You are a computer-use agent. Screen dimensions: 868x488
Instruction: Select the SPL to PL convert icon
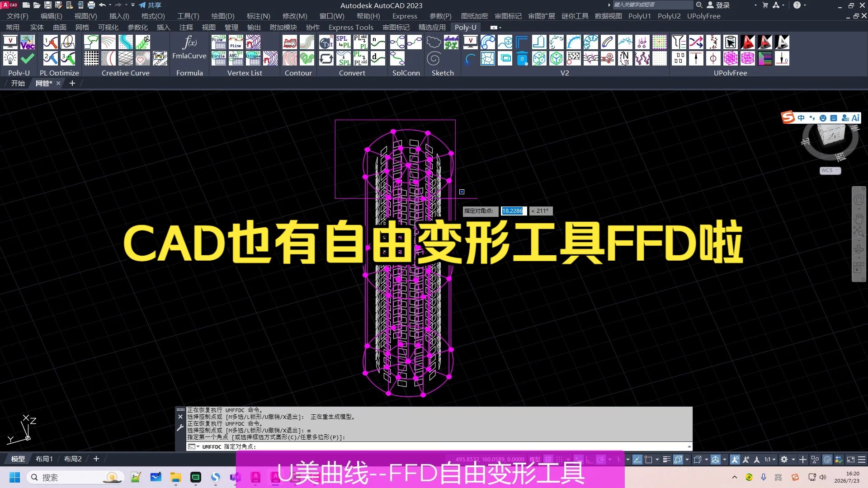tap(343, 42)
